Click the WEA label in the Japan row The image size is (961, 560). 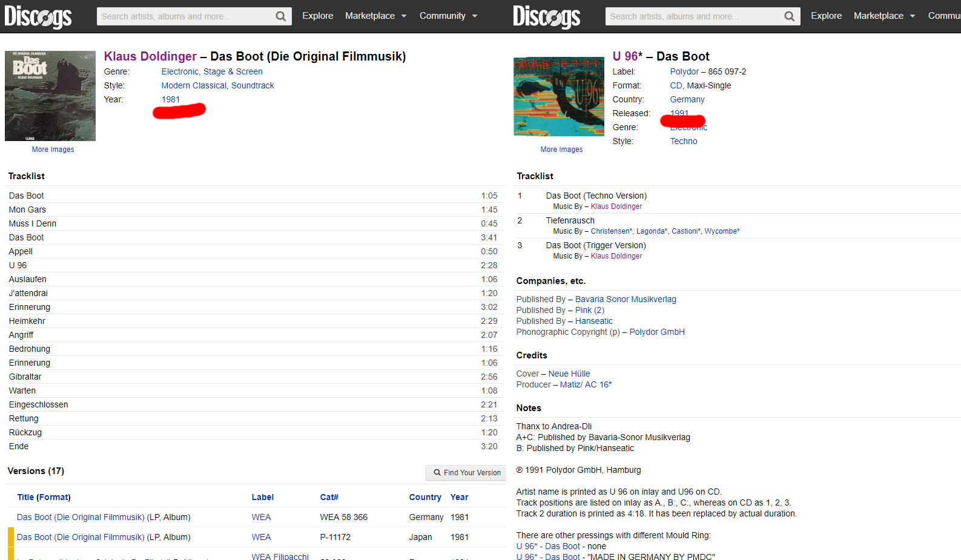262,537
